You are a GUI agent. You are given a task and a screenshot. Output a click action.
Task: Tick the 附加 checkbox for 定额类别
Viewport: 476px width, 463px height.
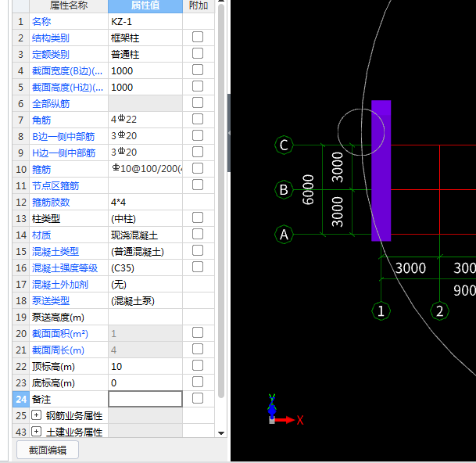point(198,53)
